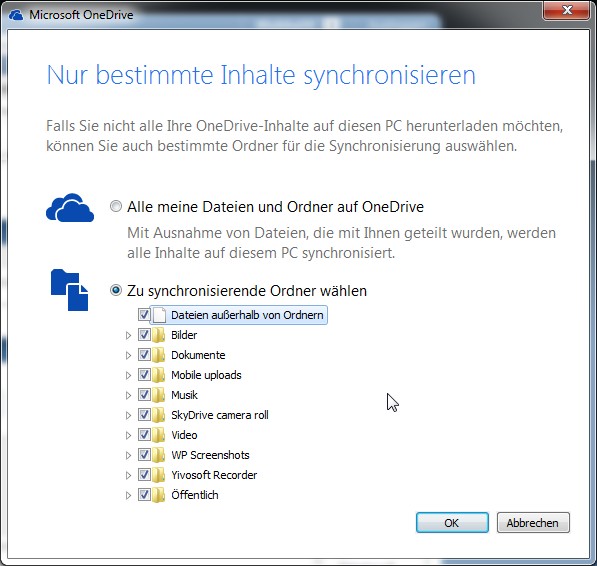The width and height of the screenshot is (597, 566).
Task: Select the 'SkyDrive camera roll' tree label
Action: click(220, 415)
